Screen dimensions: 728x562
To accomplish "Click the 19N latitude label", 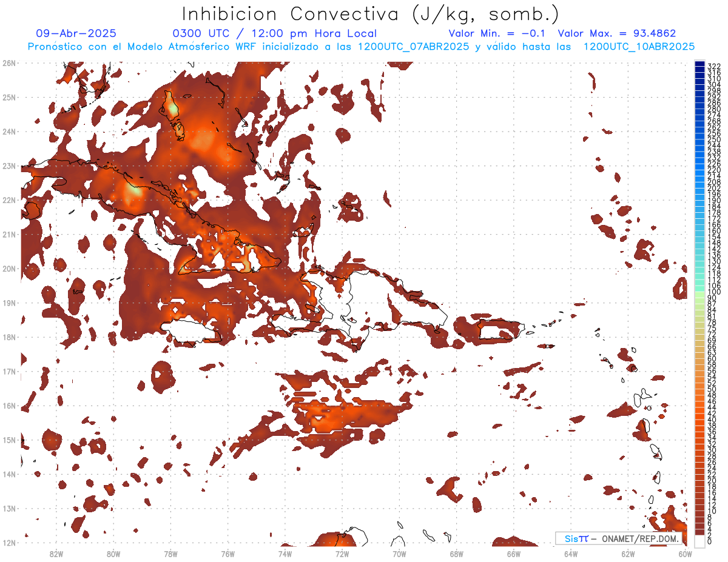I will point(9,303).
